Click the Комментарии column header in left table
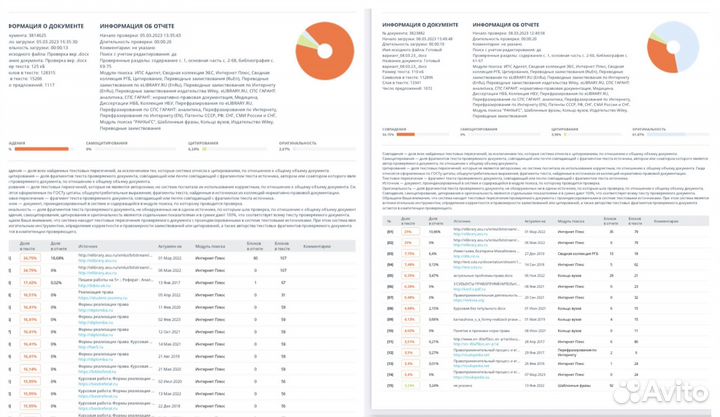Screen dimensions: 720x417 coord(319,244)
